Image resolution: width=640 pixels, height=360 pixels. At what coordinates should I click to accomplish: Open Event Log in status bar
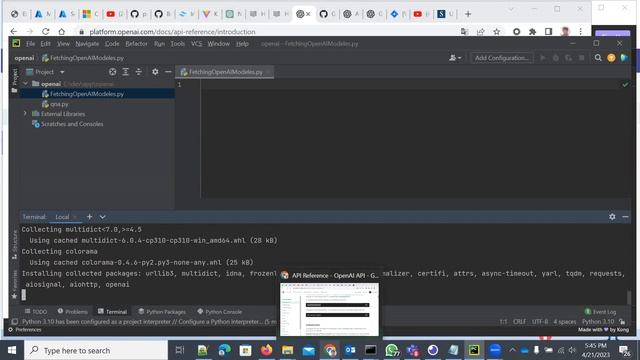point(600,312)
